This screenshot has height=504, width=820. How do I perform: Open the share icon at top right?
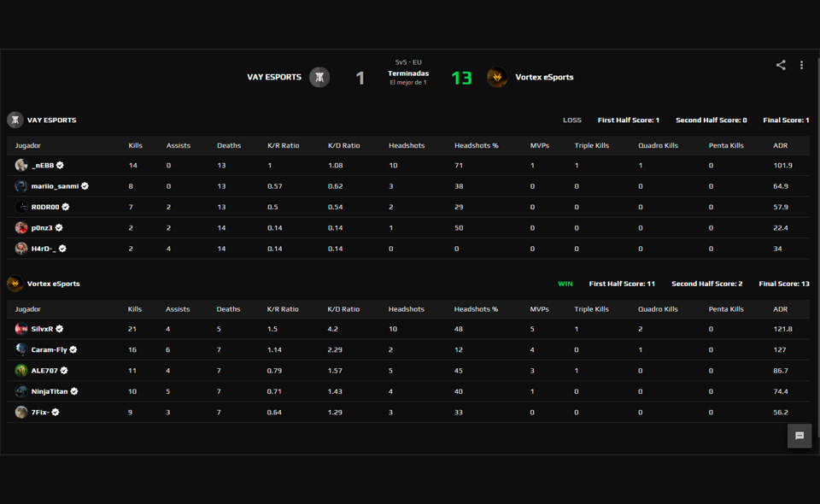click(781, 65)
